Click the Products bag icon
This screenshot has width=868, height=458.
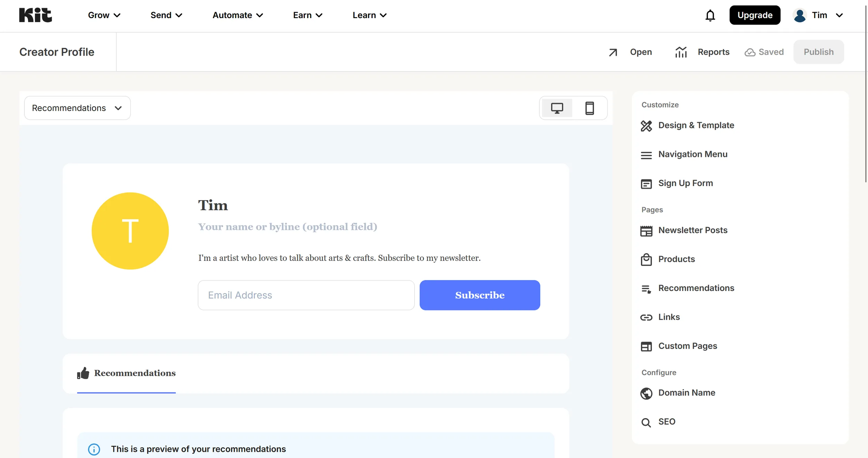[x=646, y=259]
